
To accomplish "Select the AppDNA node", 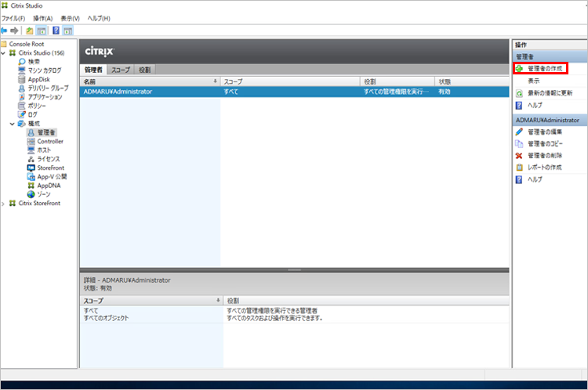I will (x=49, y=186).
